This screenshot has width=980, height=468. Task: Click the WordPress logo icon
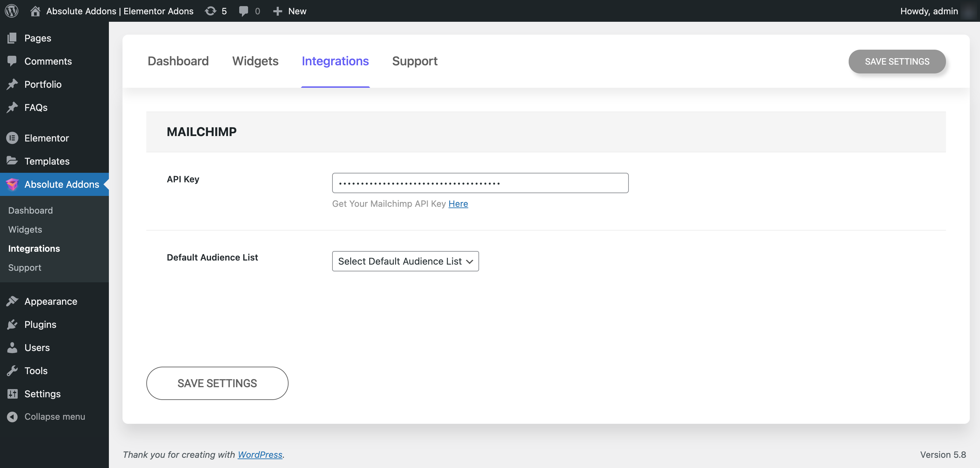[x=12, y=11]
